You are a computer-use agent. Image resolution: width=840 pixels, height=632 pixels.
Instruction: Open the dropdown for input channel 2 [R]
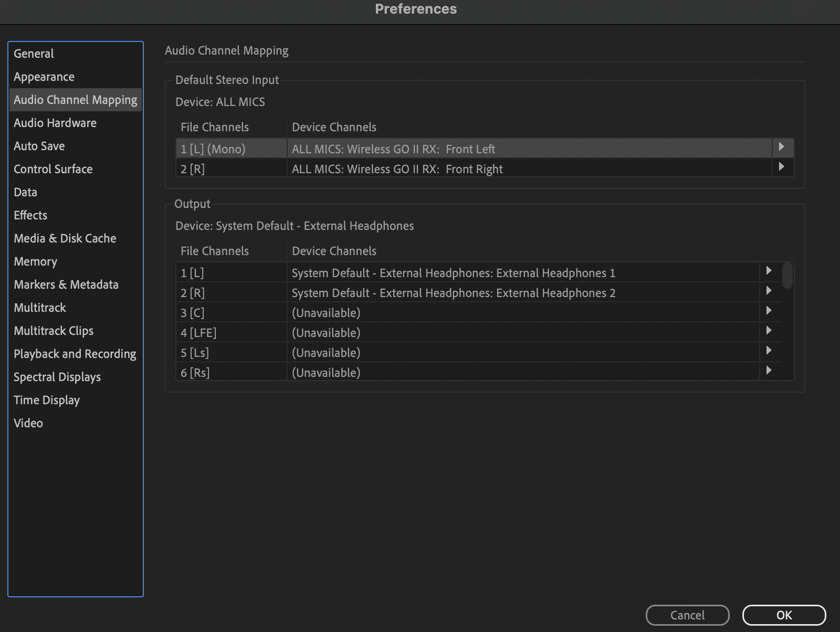(782, 167)
